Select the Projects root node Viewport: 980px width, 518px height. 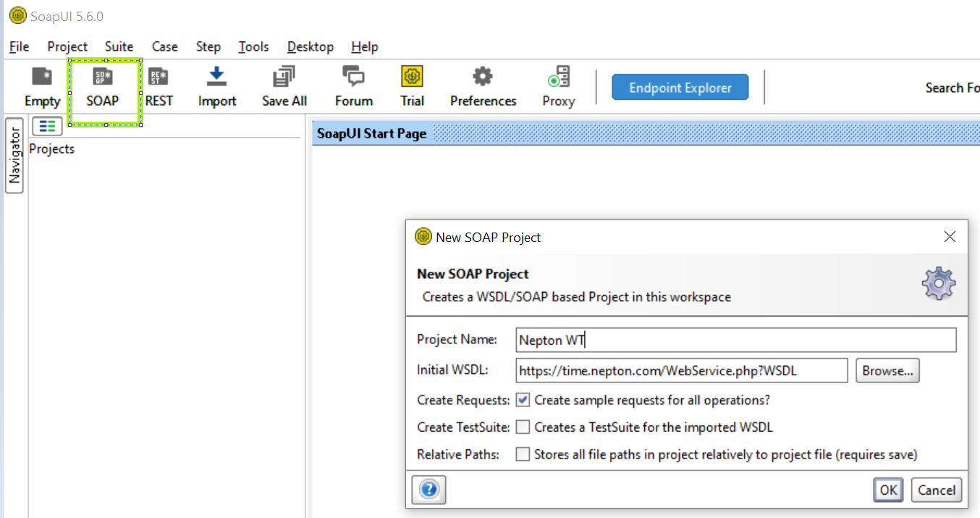(x=52, y=149)
